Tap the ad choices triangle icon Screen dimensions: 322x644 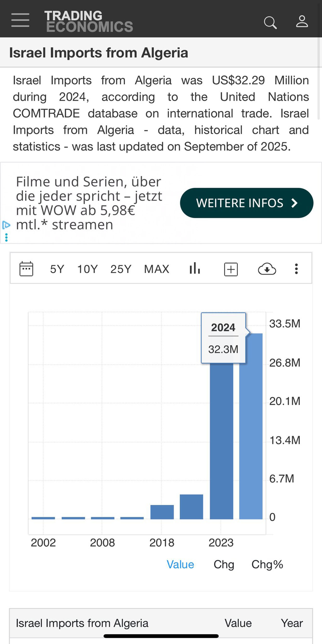coord(6,225)
